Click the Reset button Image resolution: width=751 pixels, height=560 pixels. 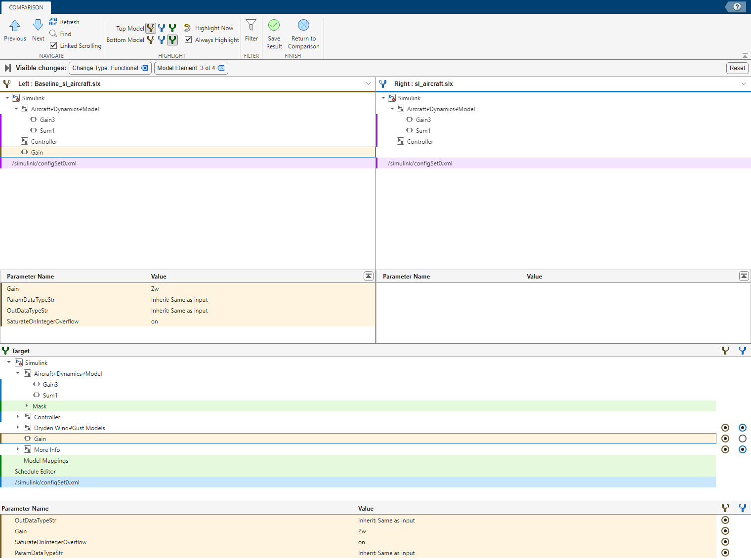[x=737, y=68]
